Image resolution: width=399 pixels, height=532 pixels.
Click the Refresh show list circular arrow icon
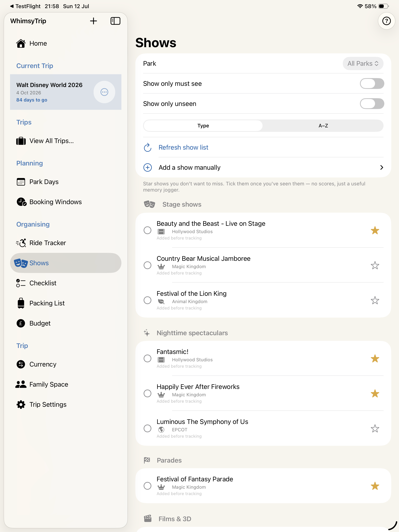click(x=147, y=147)
